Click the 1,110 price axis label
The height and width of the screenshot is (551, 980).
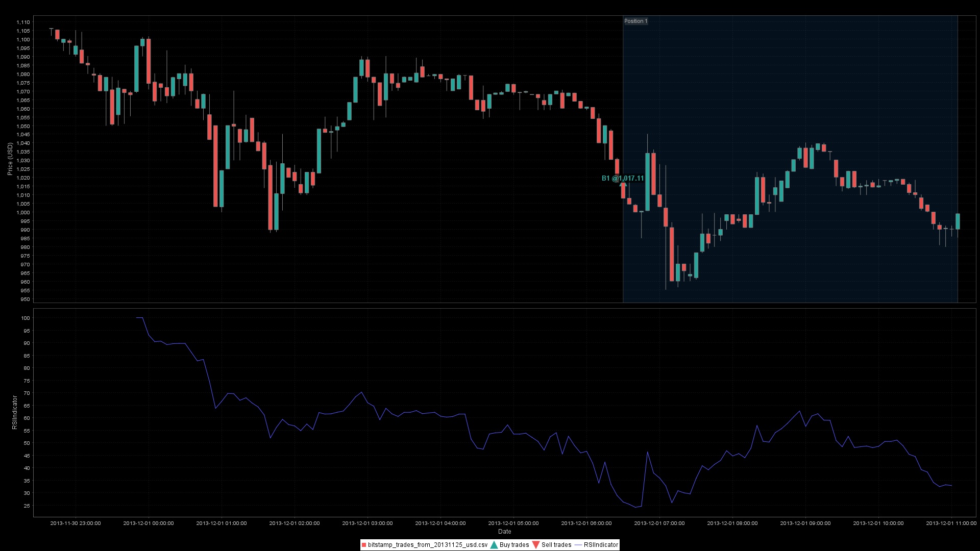coord(23,22)
